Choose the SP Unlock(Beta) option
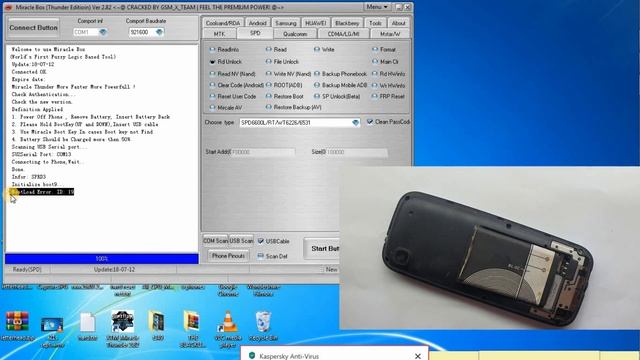 coord(337,96)
